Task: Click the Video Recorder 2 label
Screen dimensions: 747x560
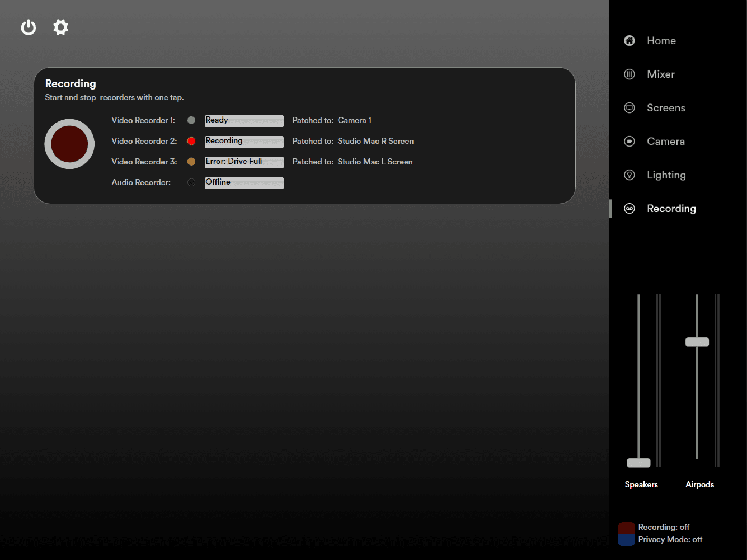Action: point(144,141)
